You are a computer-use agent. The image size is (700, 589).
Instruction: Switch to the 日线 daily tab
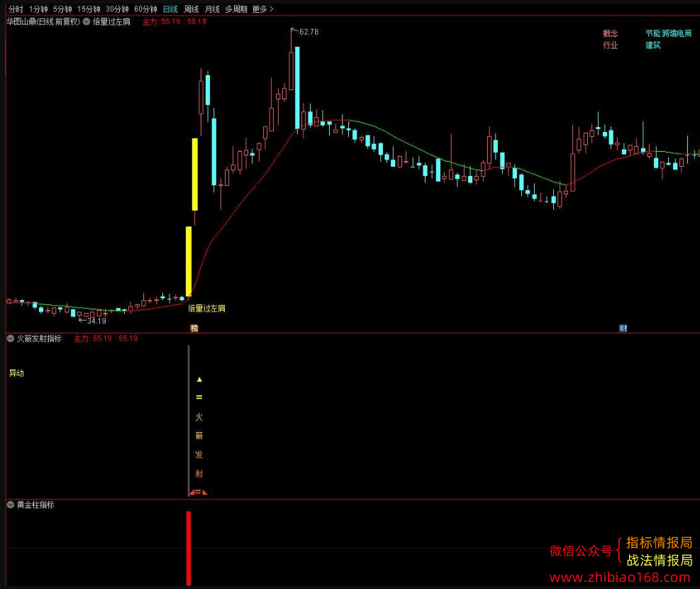click(x=170, y=9)
